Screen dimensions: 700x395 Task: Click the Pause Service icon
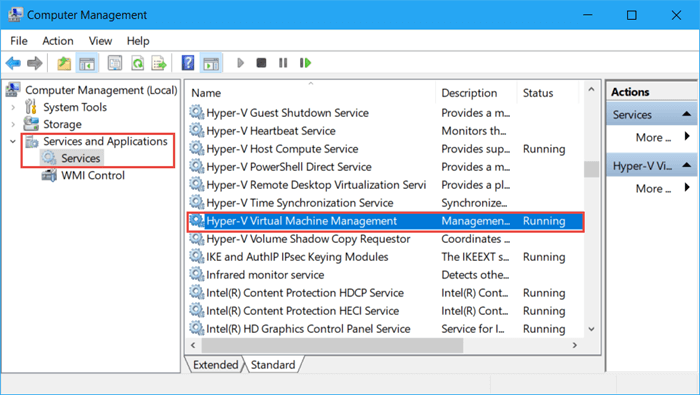pos(283,63)
